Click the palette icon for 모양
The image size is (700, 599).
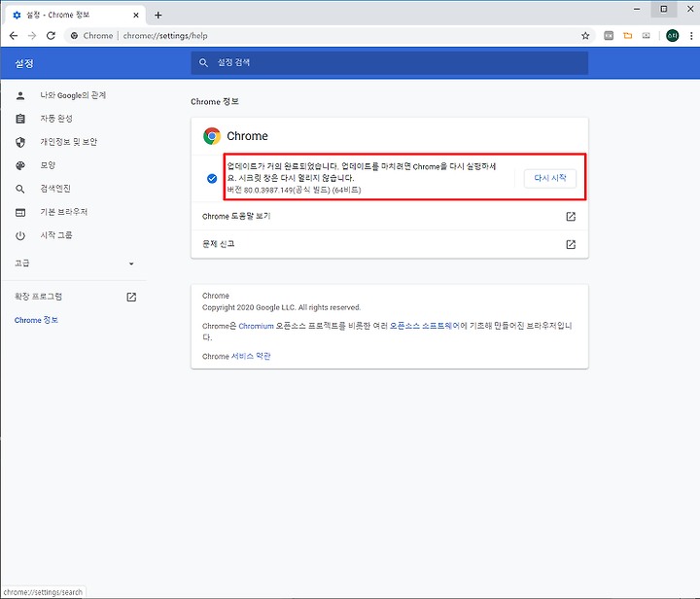click(20, 165)
